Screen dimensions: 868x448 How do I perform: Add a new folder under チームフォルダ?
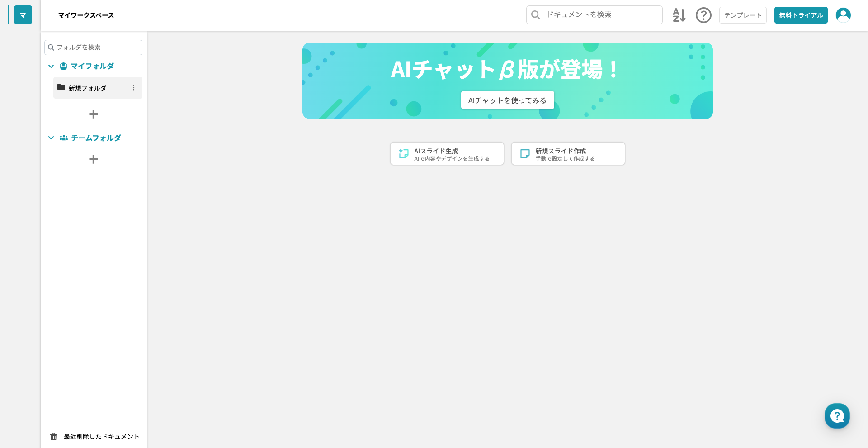pos(93,159)
